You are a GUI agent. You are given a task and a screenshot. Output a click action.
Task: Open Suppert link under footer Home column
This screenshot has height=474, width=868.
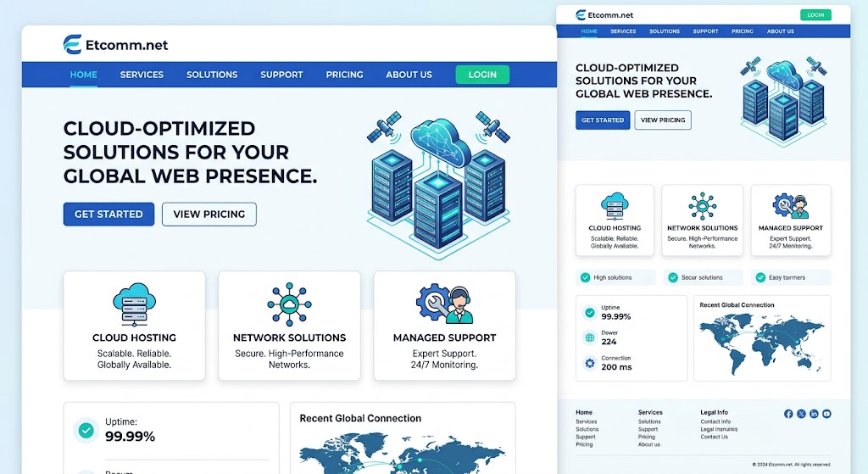[585, 437]
